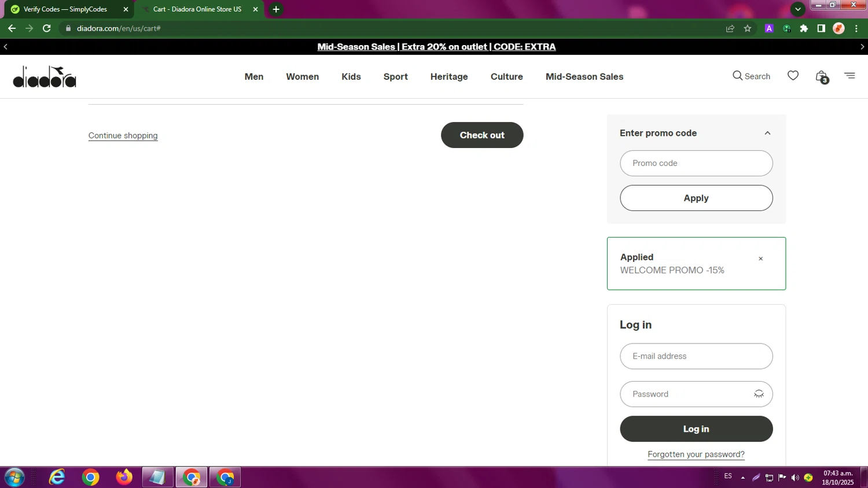Open the taskbar clock and date
The width and height of the screenshot is (868, 488).
[x=838, y=478]
